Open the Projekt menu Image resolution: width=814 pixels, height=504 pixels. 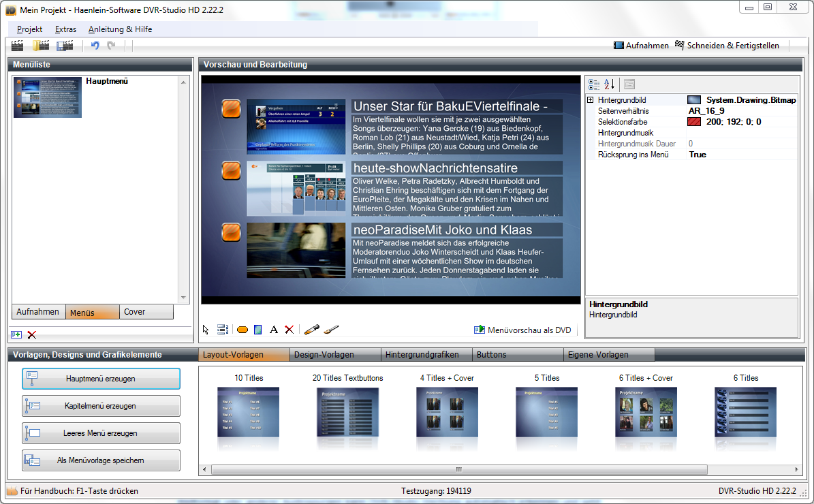[x=29, y=29]
